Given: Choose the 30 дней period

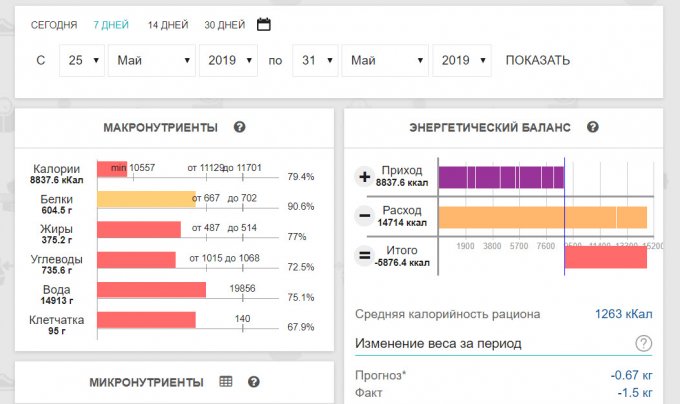Looking at the screenshot, I should coord(223,24).
